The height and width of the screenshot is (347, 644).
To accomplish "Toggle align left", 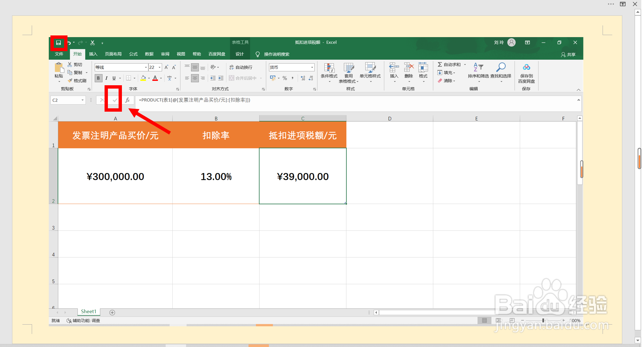I will tap(187, 78).
